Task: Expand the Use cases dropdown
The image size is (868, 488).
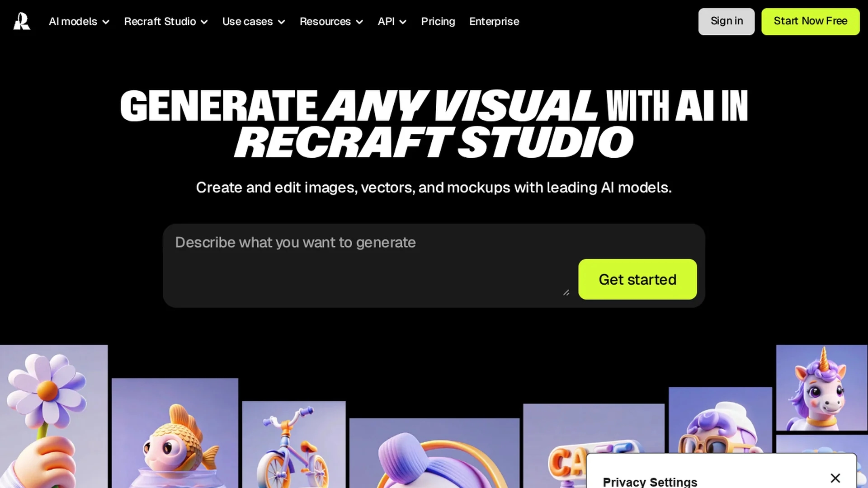Action: click(254, 21)
